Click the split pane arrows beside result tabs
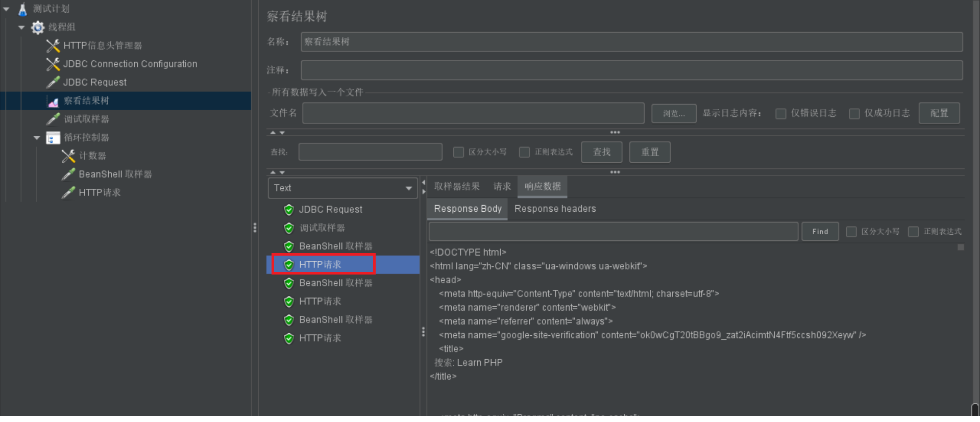This screenshot has height=422, width=980. click(424, 187)
